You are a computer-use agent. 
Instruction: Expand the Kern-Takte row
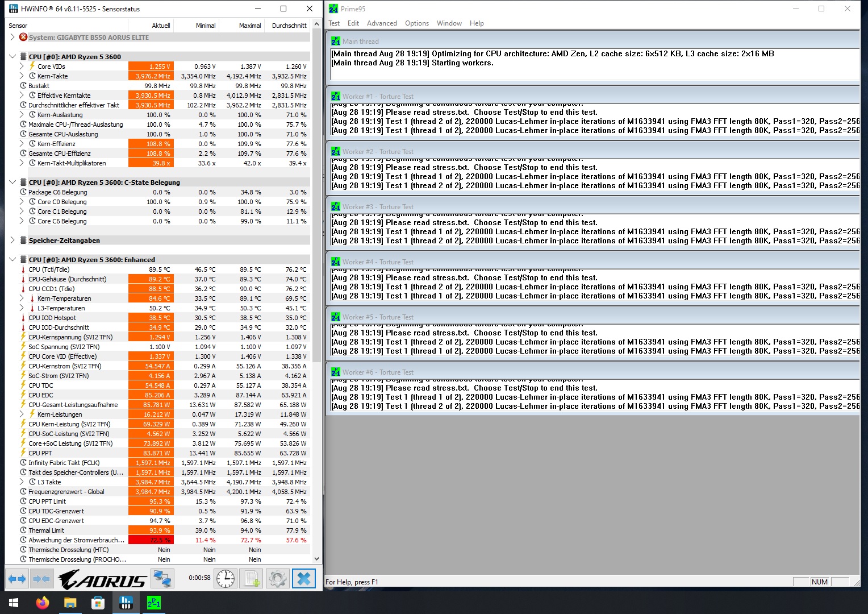tap(22, 76)
